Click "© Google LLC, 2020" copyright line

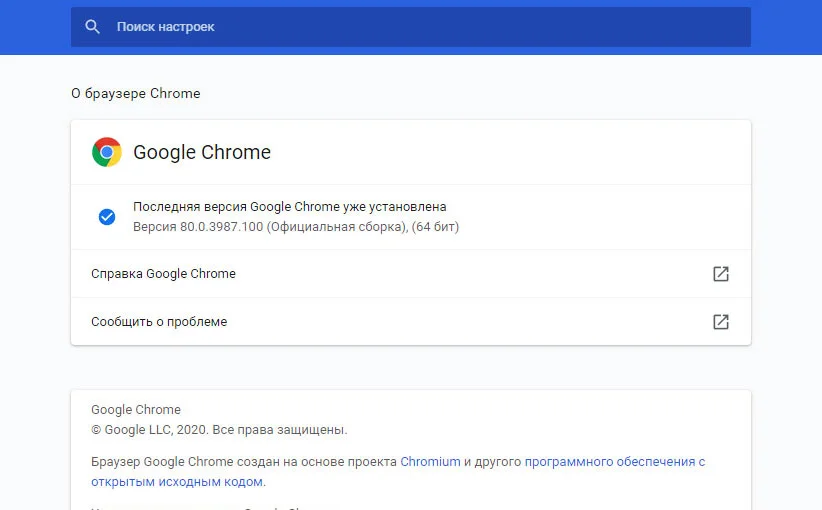point(219,430)
